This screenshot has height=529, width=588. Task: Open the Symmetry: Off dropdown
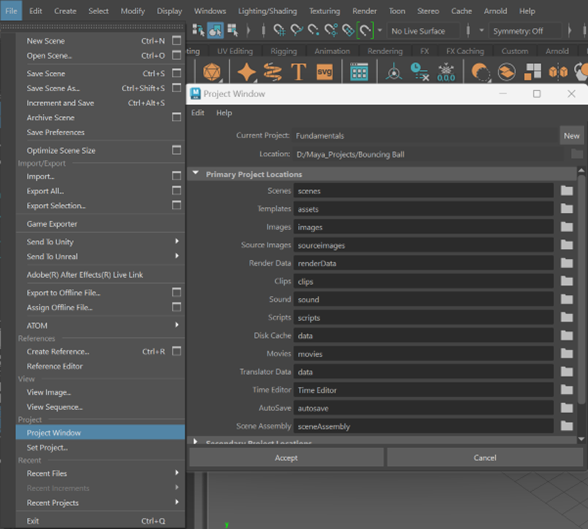pyautogui.click(x=525, y=31)
